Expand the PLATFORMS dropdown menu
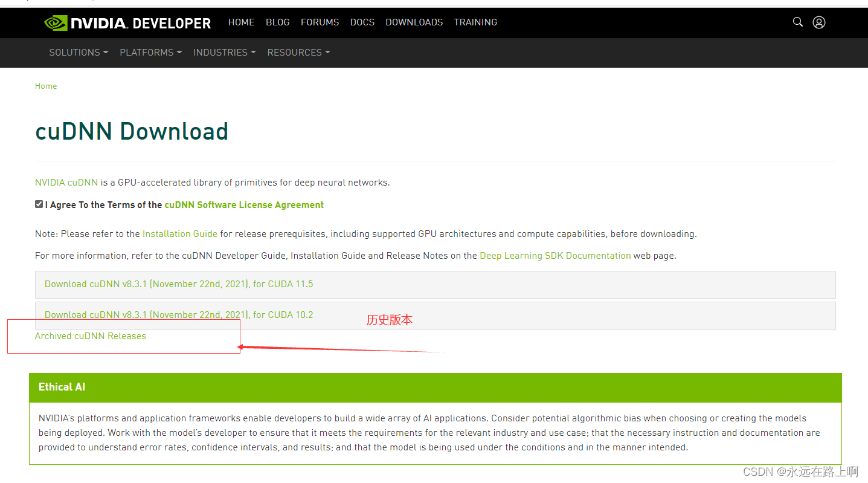This screenshot has width=868, height=483. coord(150,53)
